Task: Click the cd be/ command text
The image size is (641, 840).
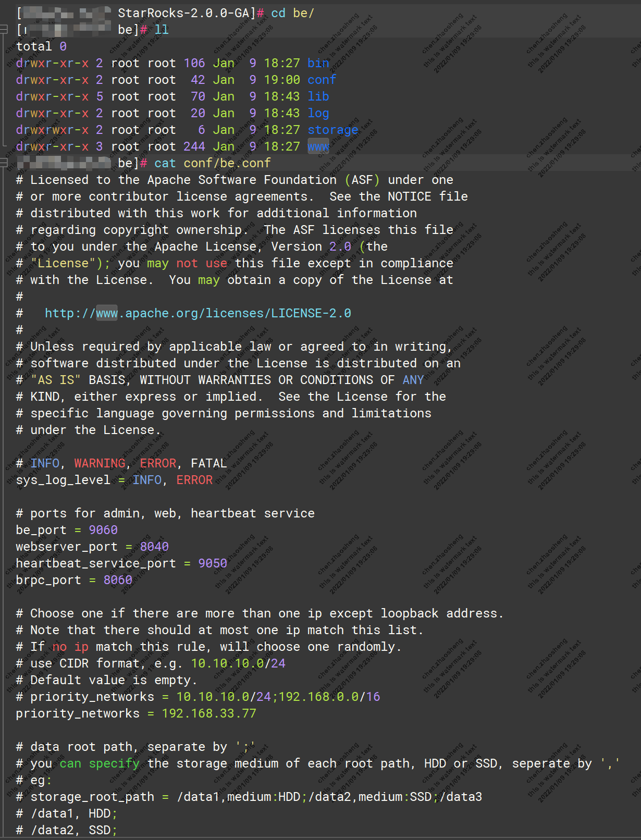Action: pyautogui.click(x=292, y=13)
